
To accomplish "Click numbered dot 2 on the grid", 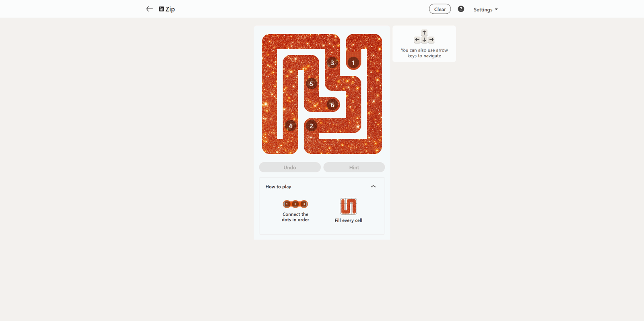I will 311,126.
